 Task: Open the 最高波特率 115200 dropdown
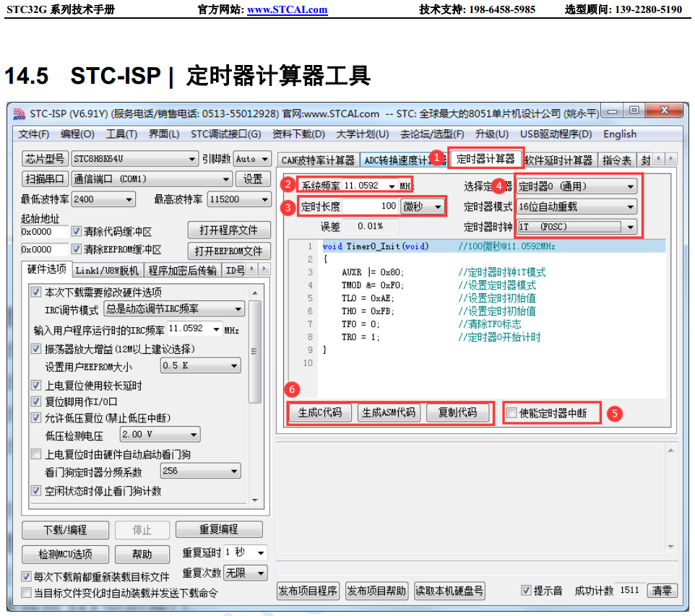239,199
